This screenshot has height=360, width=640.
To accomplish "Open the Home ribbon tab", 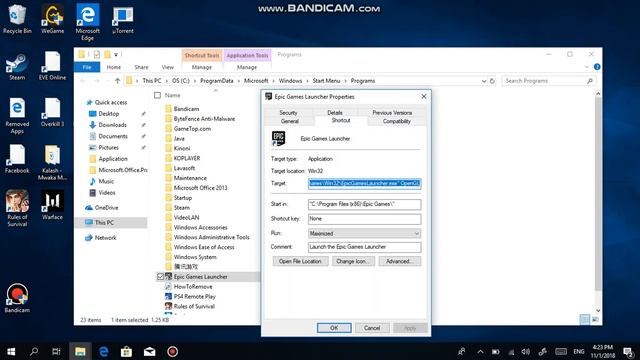I will 113,67.
